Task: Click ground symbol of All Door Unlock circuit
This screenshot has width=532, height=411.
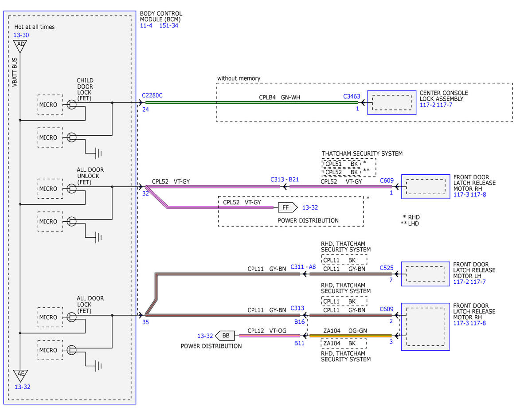Action: 99,238
